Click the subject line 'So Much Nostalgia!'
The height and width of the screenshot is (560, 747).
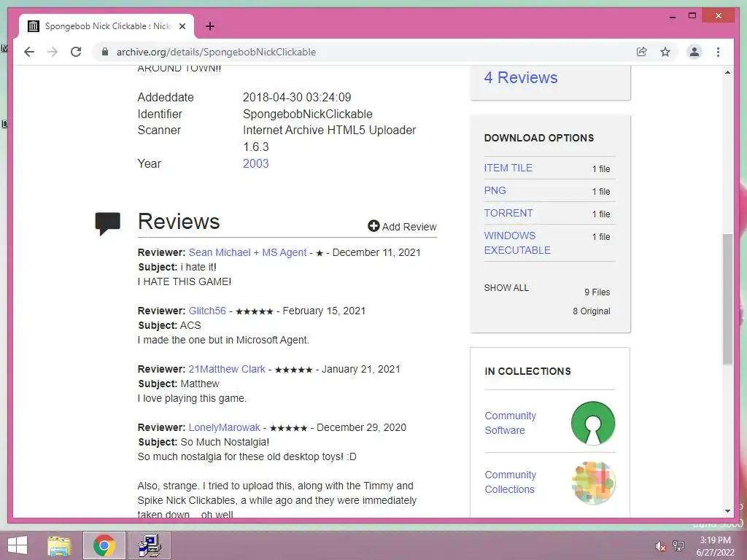pyautogui.click(x=225, y=442)
